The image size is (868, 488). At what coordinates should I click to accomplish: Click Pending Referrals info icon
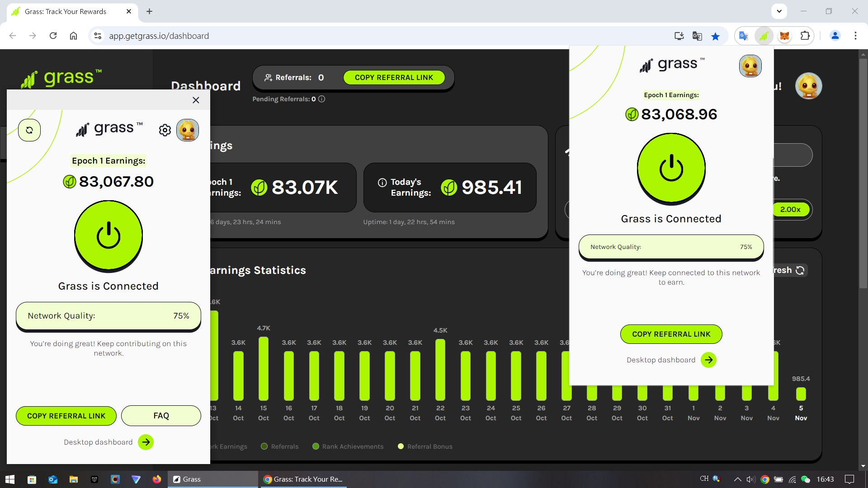pyautogui.click(x=322, y=99)
